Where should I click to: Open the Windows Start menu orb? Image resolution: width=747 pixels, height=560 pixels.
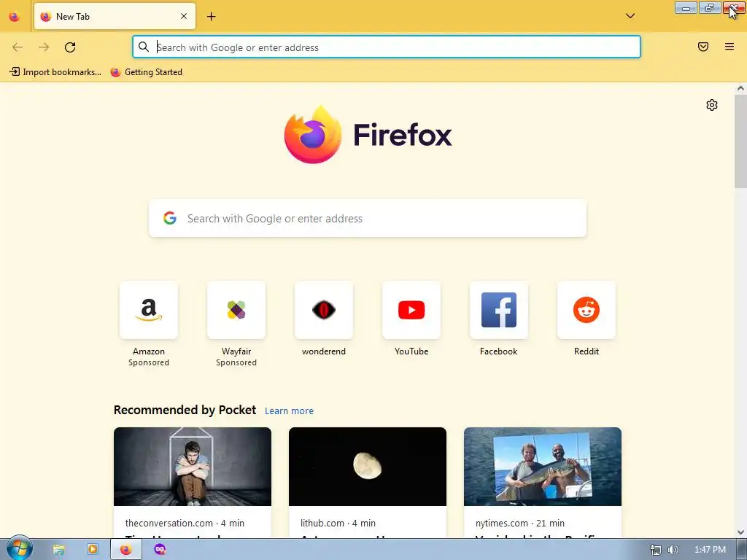point(19,548)
